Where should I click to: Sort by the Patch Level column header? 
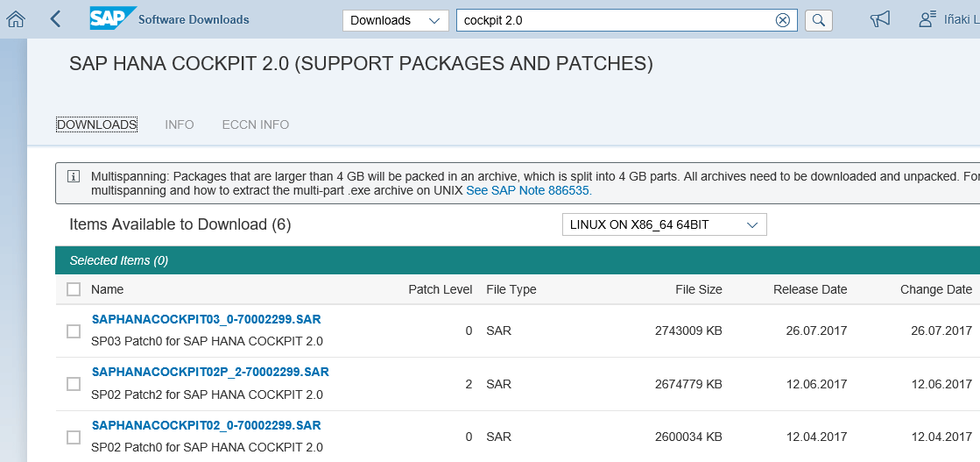tap(440, 289)
